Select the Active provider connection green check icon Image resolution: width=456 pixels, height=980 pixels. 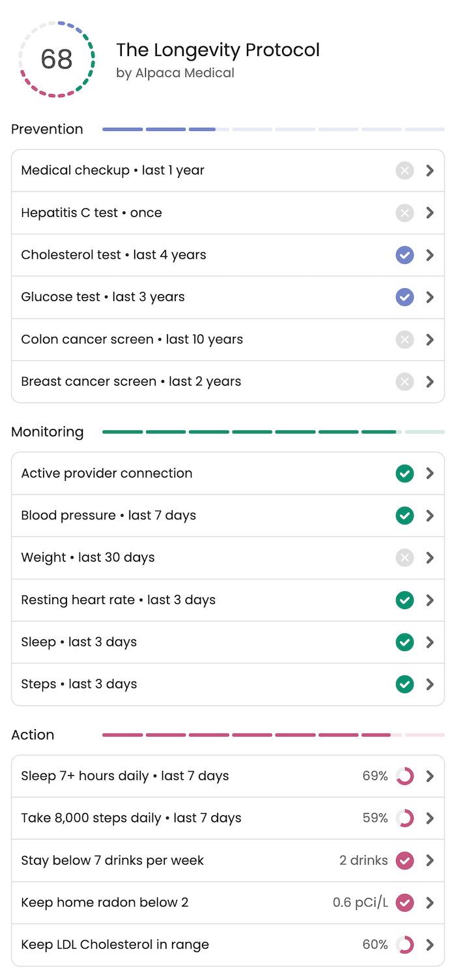click(405, 473)
